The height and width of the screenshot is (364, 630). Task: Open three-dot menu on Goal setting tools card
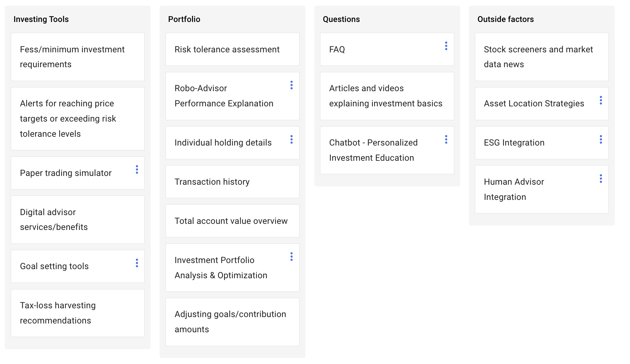pos(137,263)
